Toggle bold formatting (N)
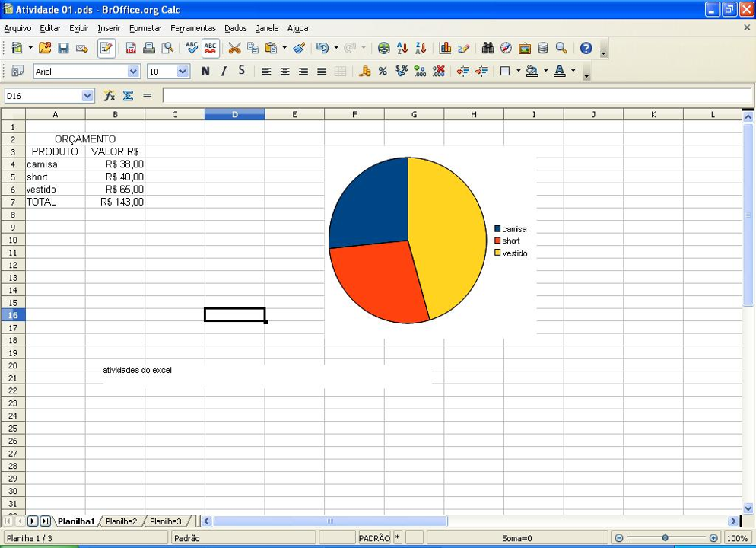 (205, 72)
